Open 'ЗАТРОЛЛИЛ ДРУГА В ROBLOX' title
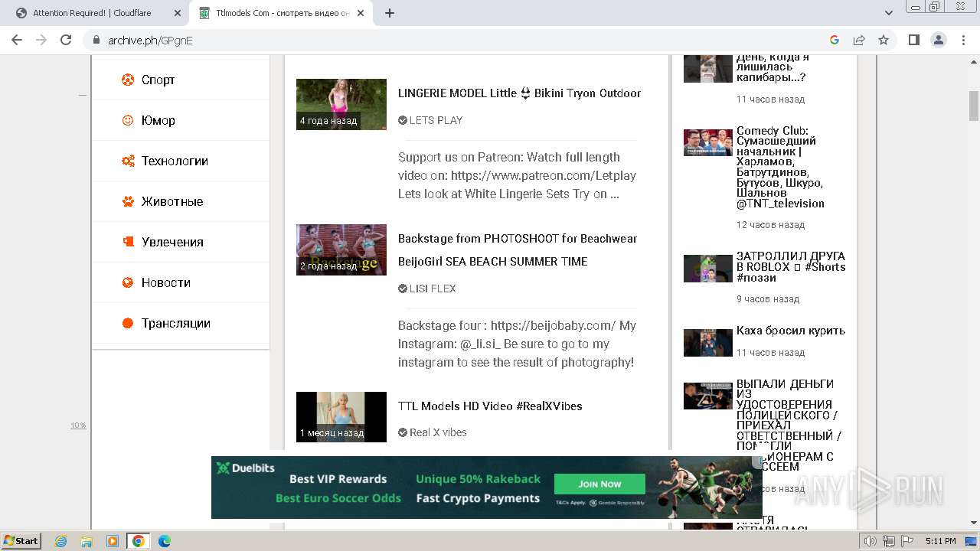Viewport: 980px width, 551px height. point(791,266)
